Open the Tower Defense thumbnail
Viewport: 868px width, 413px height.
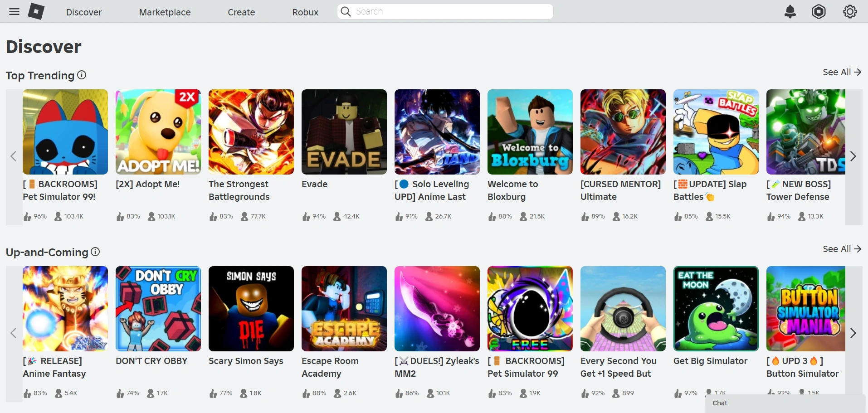pos(806,132)
